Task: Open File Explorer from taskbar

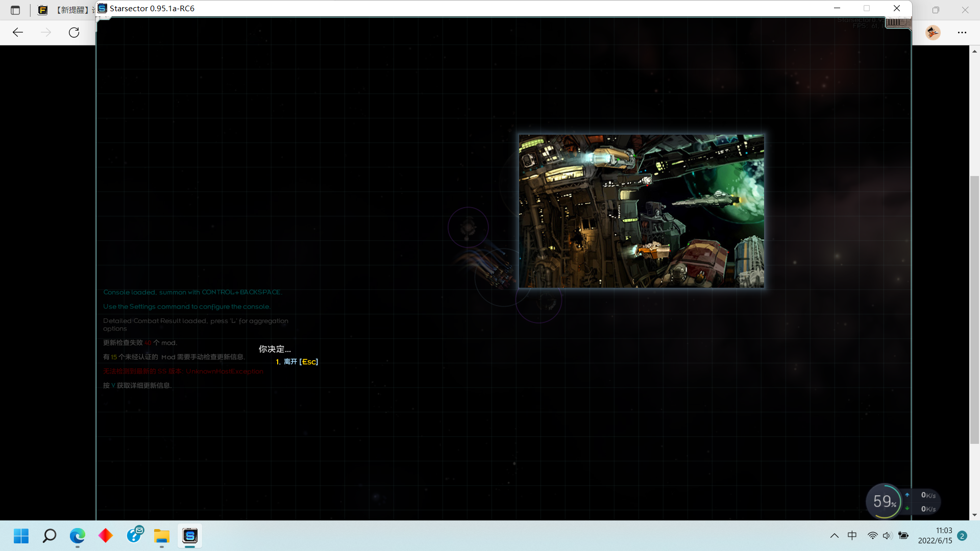Action: coord(162,536)
